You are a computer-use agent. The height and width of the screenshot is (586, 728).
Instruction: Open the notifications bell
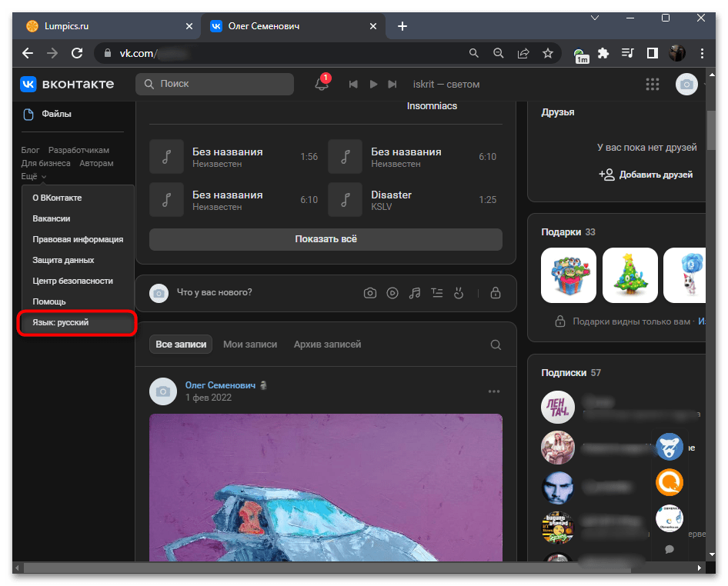(322, 84)
